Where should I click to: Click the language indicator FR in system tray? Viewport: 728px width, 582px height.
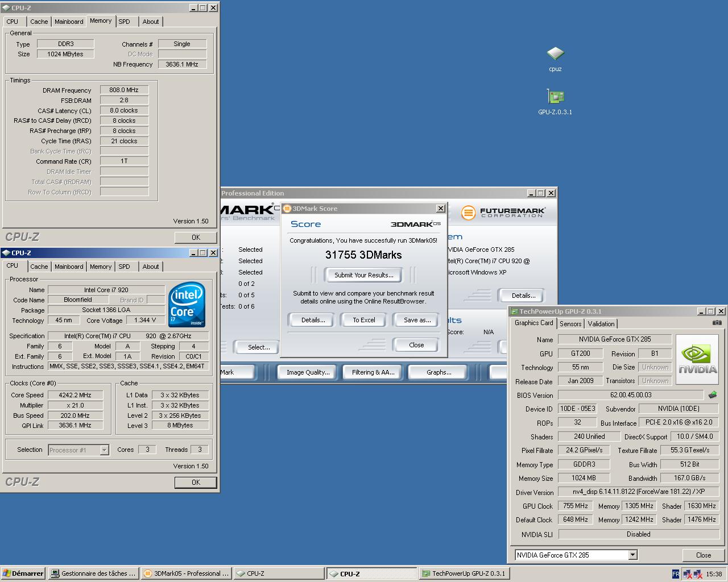click(x=675, y=574)
